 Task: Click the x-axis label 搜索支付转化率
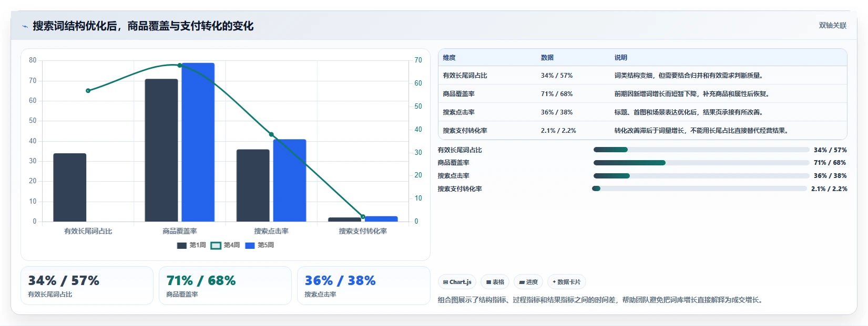point(363,231)
